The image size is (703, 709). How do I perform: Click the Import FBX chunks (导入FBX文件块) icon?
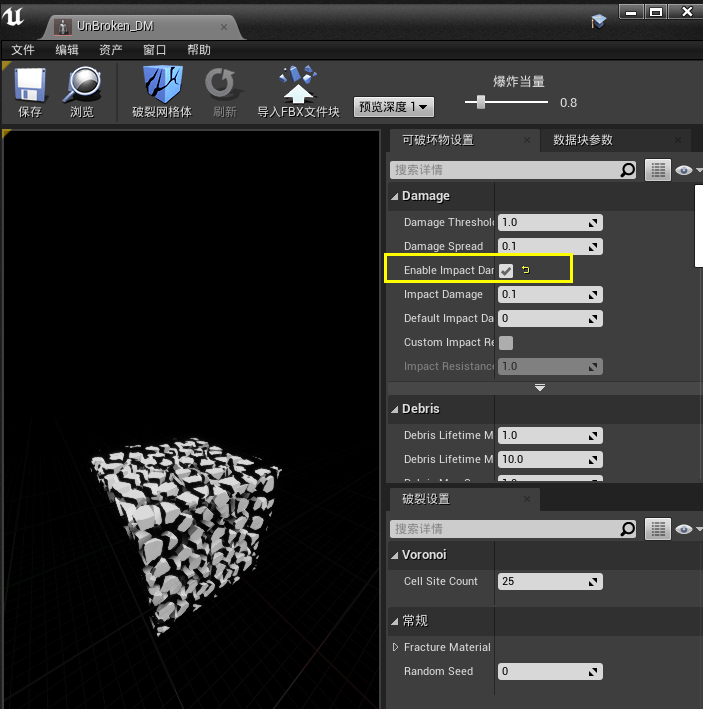(x=298, y=85)
